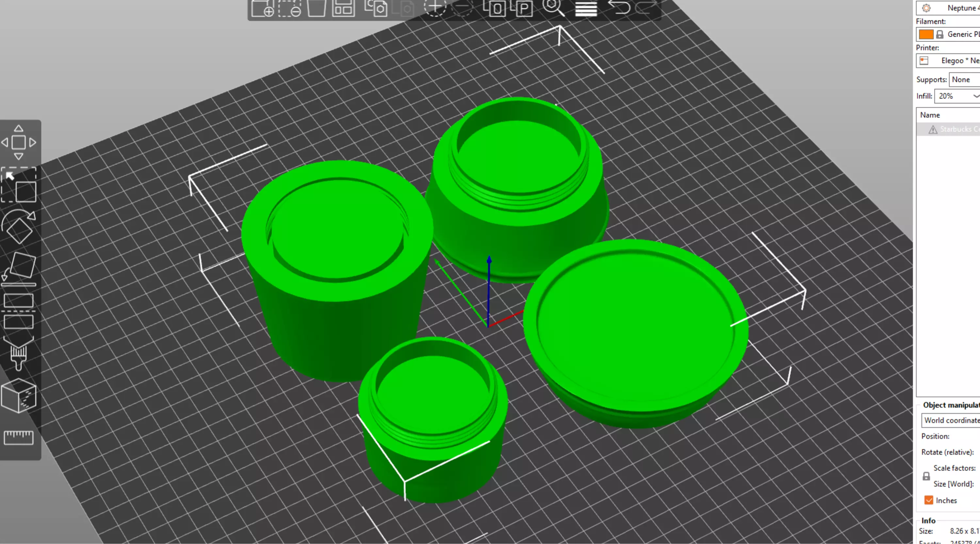980x544 pixels.
Task: Arrange objects on the bed
Action: [343, 8]
